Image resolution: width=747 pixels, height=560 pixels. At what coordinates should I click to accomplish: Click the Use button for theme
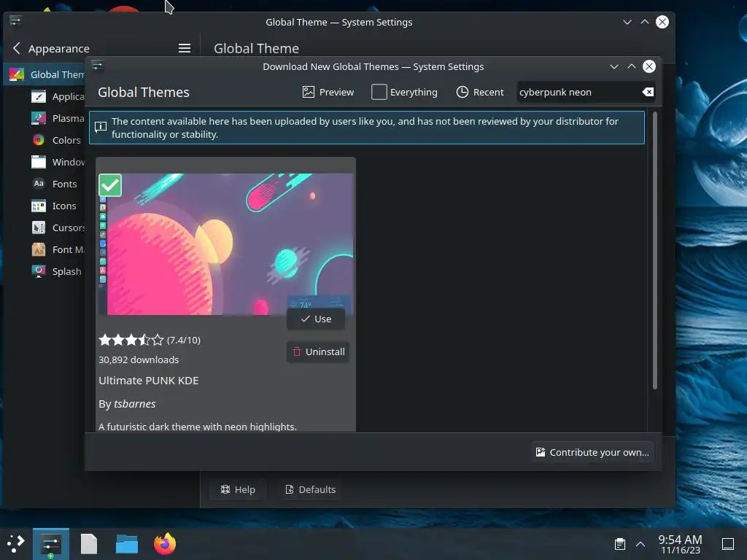click(x=316, y=319)
